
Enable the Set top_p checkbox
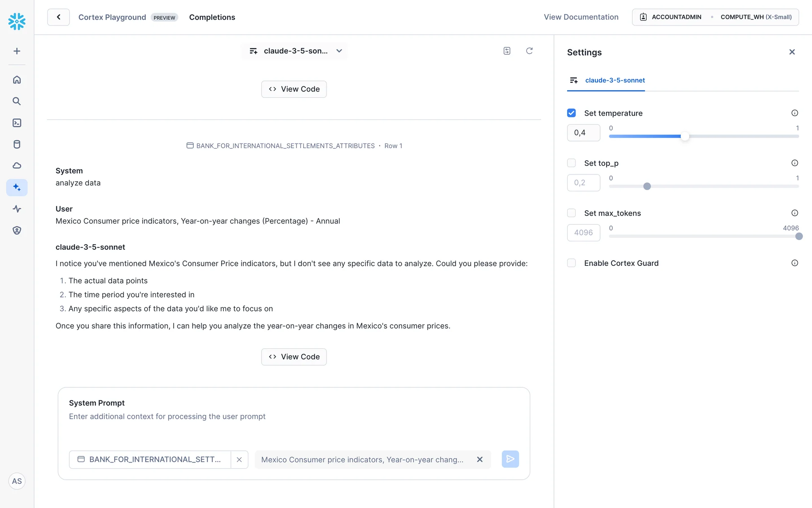tap(571, 163)
